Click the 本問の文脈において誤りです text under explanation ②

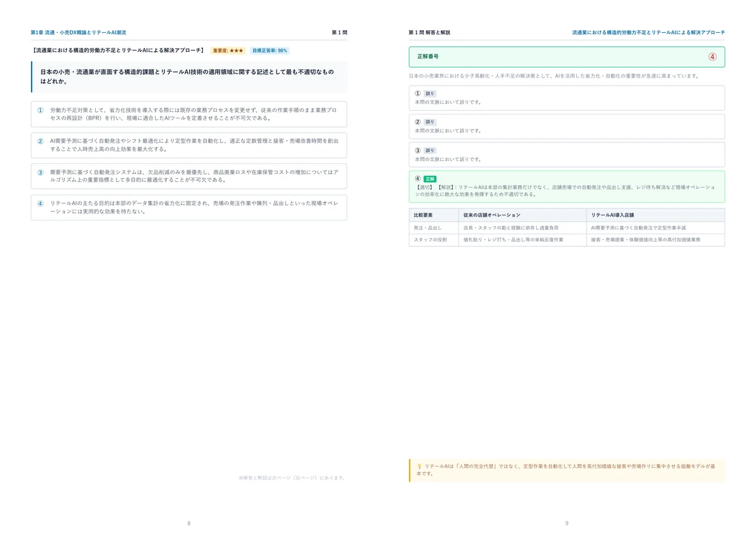pyautogui.click(x=448, y=131)
